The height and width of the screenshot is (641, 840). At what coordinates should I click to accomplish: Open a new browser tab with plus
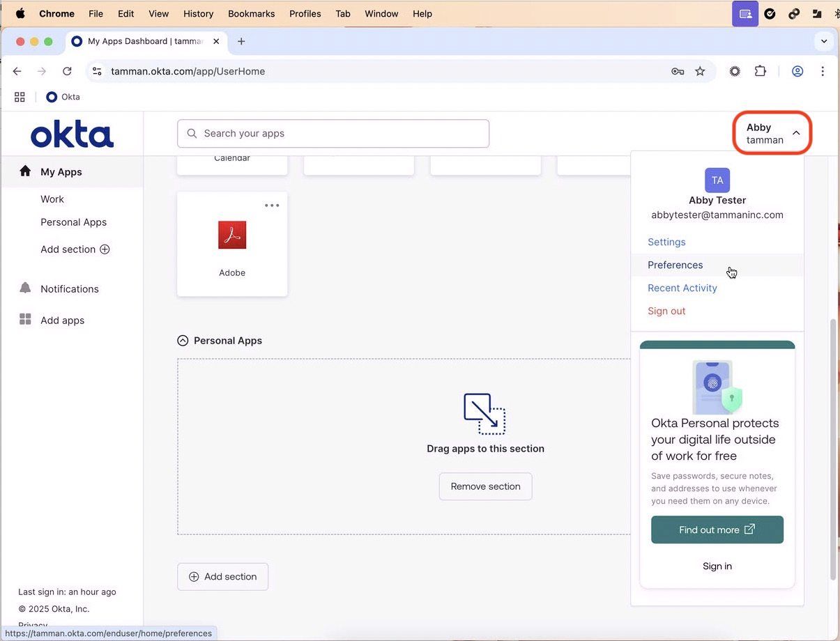point(241,41)
